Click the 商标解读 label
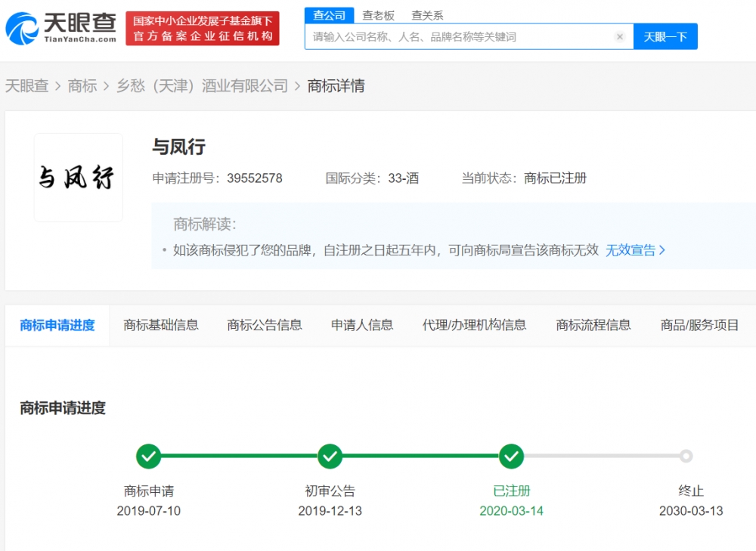 click(x=205, y=224)
